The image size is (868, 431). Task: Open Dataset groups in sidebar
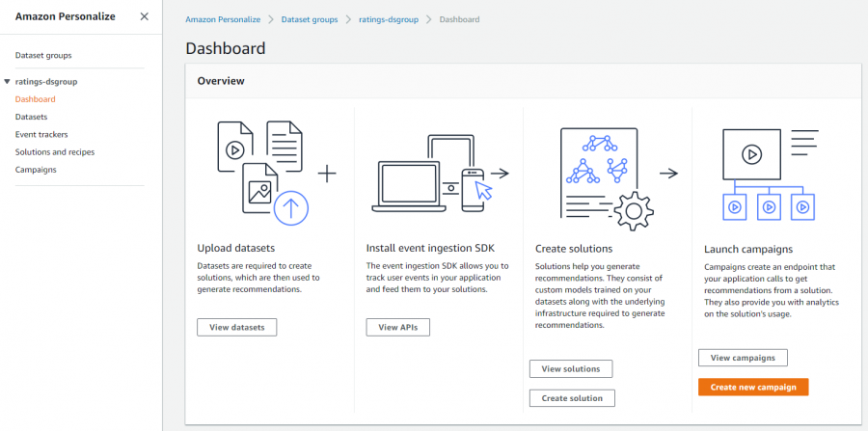pos(43,55)
